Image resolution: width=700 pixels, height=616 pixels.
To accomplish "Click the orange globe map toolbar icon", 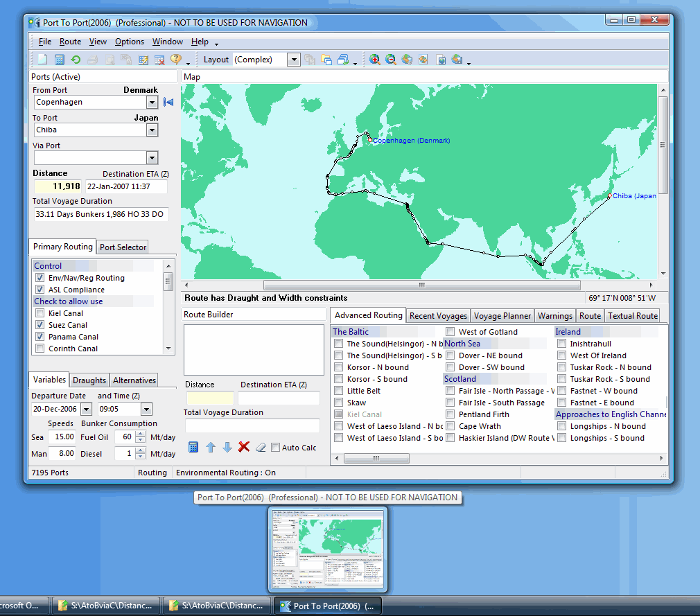I will pyautogui.click(x=423, y=60).
